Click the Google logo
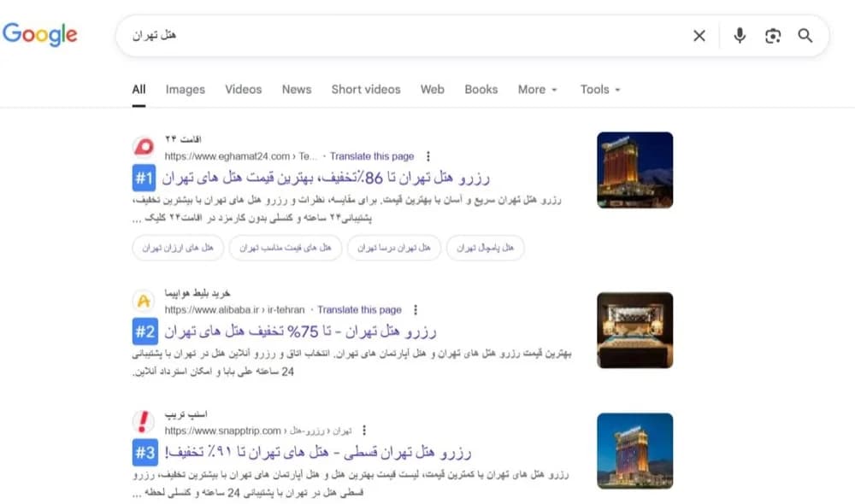Viewport: 855px width, 504px height. (40, 34)
